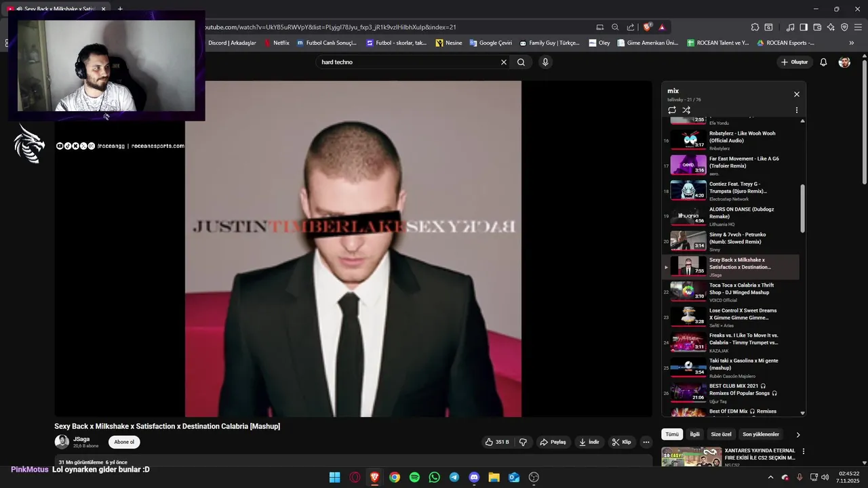Play ALORS ON DANSE Dubdogz Remake

[x=731, y=216]
